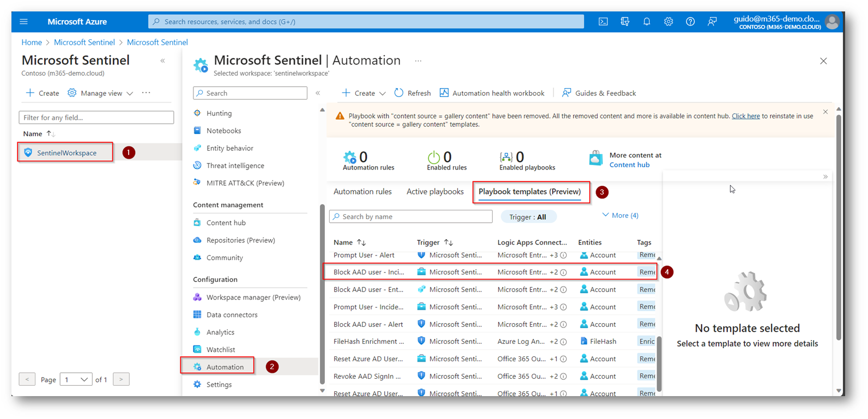This screenshot has width=868, height=419.
Task: Click the Create button in workspace panel
Action: click(43, 93)
